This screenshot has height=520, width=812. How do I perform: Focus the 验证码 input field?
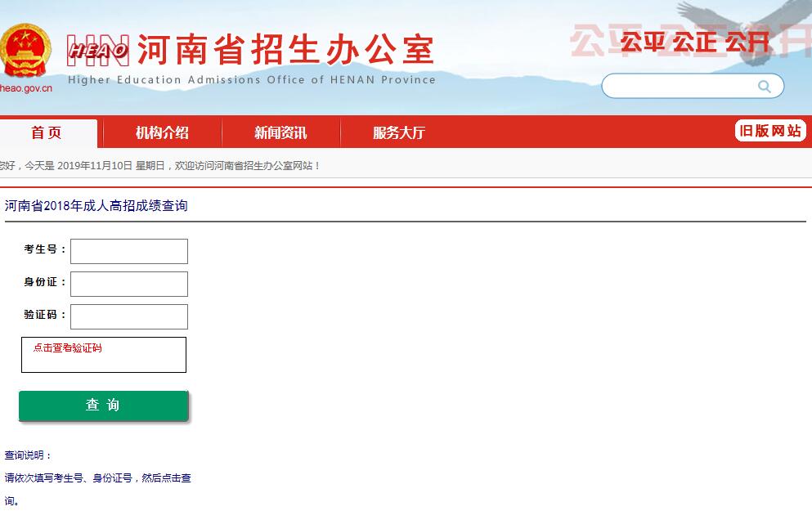129,316
